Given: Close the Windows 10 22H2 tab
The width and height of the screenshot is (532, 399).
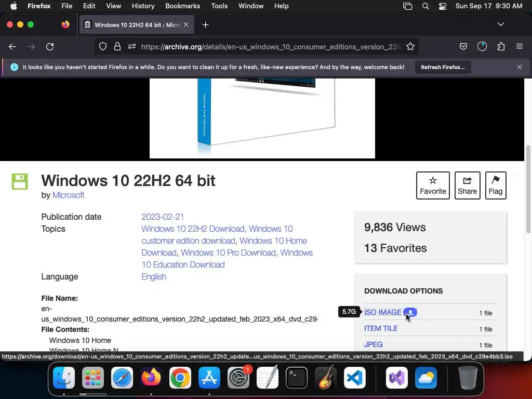Looking at the screenshot, I should [186, 24].
